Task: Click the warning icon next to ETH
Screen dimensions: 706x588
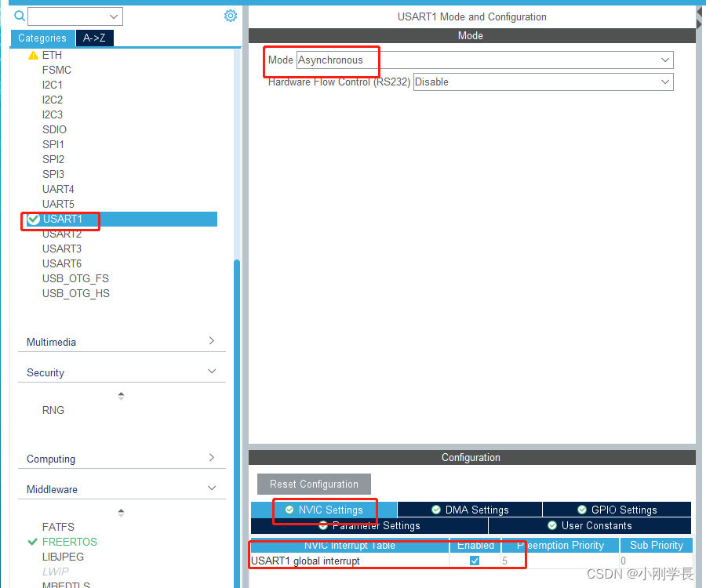Action: coord(33,55)
